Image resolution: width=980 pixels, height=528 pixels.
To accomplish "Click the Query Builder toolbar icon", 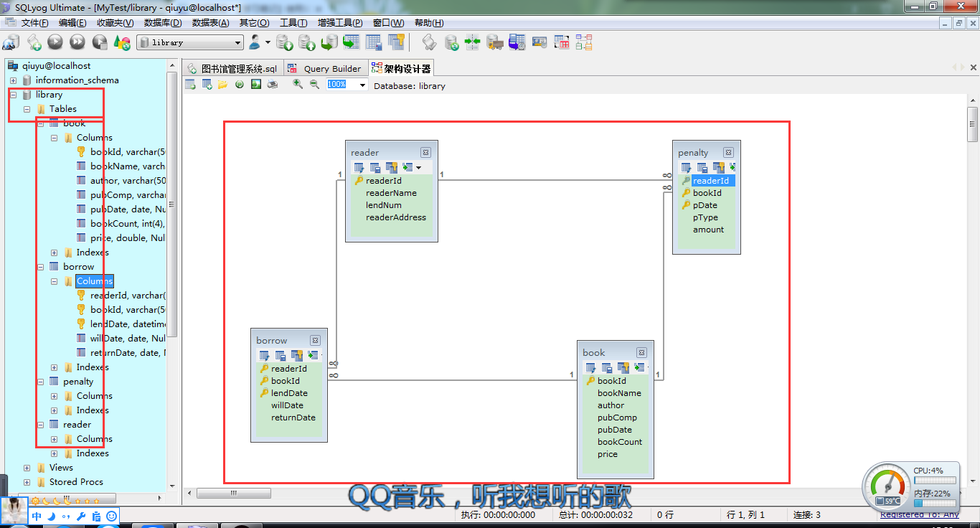I will point(562,42).
